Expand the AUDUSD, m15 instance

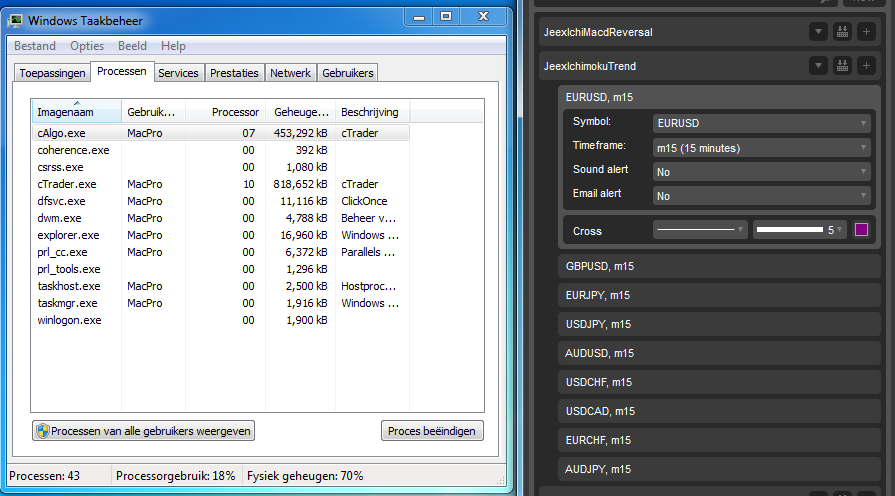click(x=719, y=353)
